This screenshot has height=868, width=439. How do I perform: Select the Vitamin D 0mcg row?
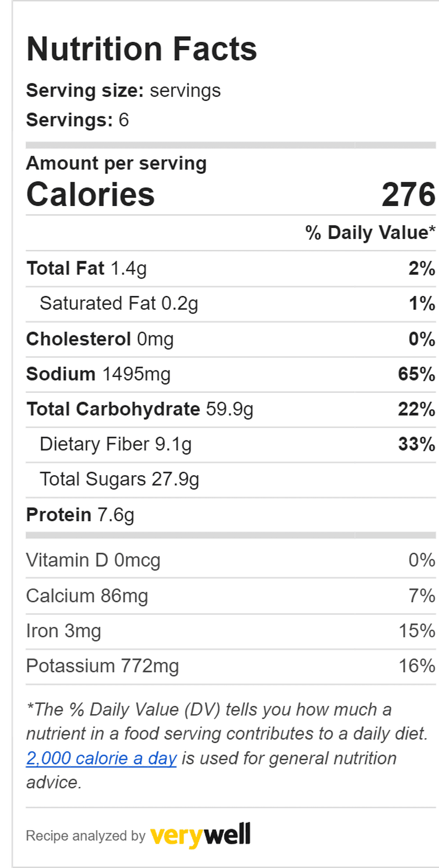click(231, 560)
